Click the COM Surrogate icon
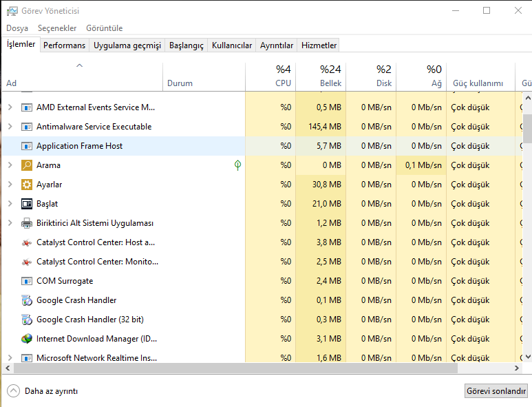This screenshot has width=532, height=407. point(26,282)
